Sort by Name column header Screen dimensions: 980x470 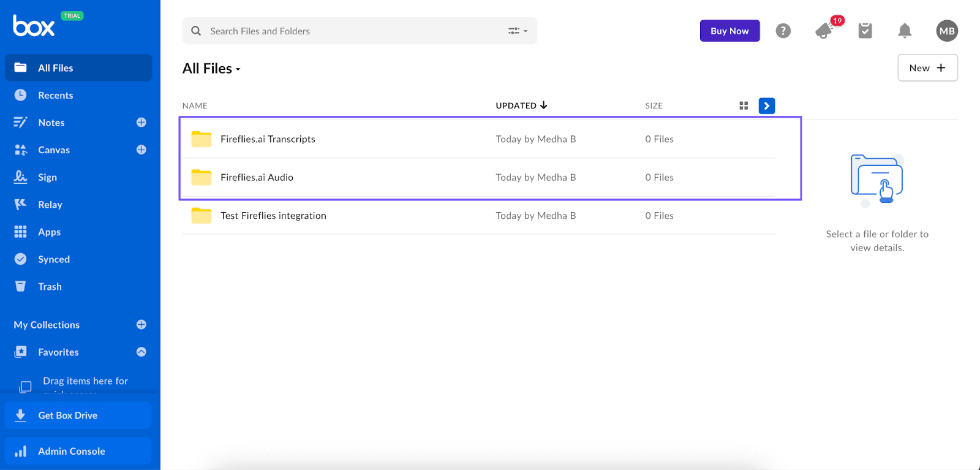(x=195, y=105)
